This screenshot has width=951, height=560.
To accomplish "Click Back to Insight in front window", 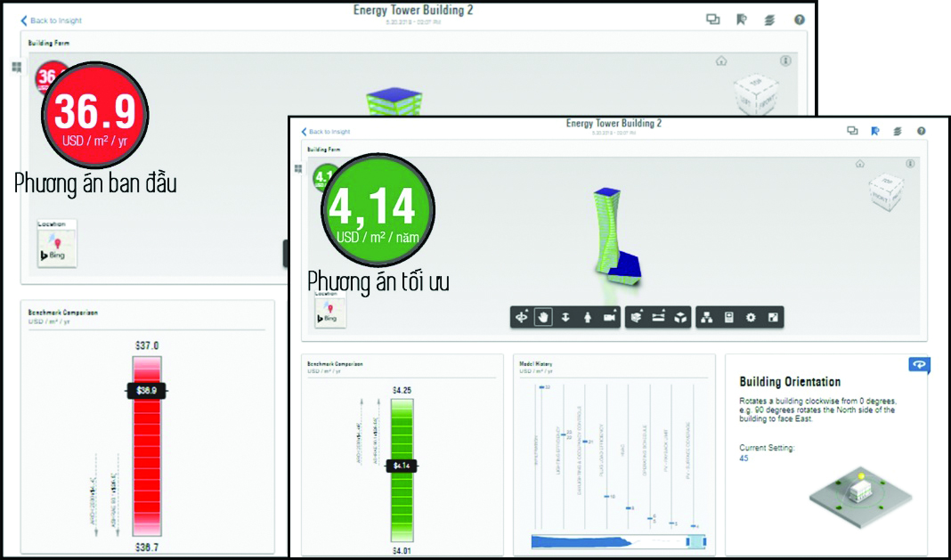I will tap(326, 132).
